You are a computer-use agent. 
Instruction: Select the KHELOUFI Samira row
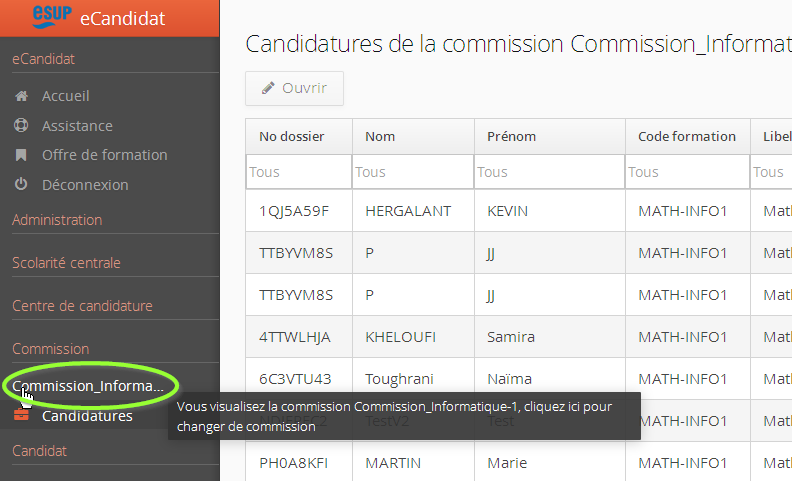[409, 337]
